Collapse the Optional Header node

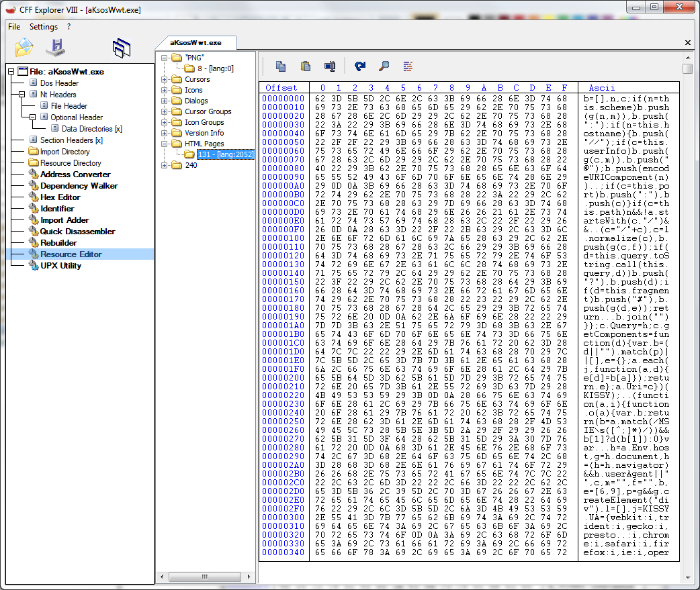pos(32,117)
